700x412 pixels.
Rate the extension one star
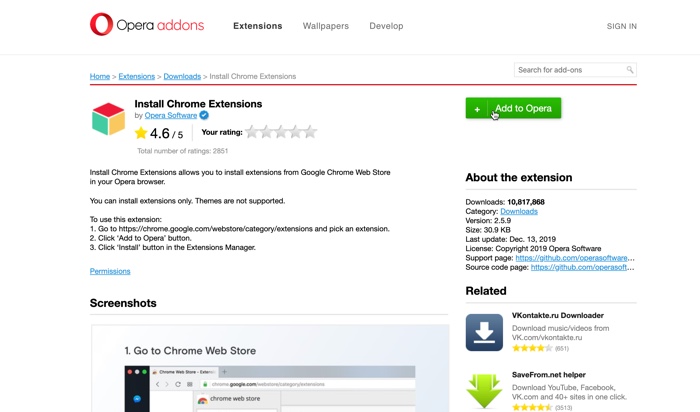252,132
